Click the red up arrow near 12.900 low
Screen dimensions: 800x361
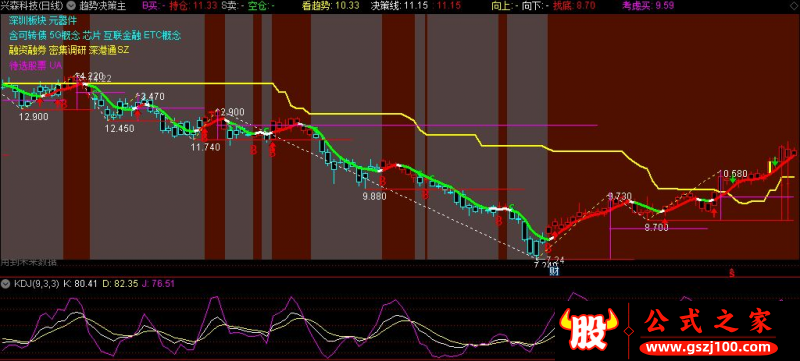click(x=40, y=102)
